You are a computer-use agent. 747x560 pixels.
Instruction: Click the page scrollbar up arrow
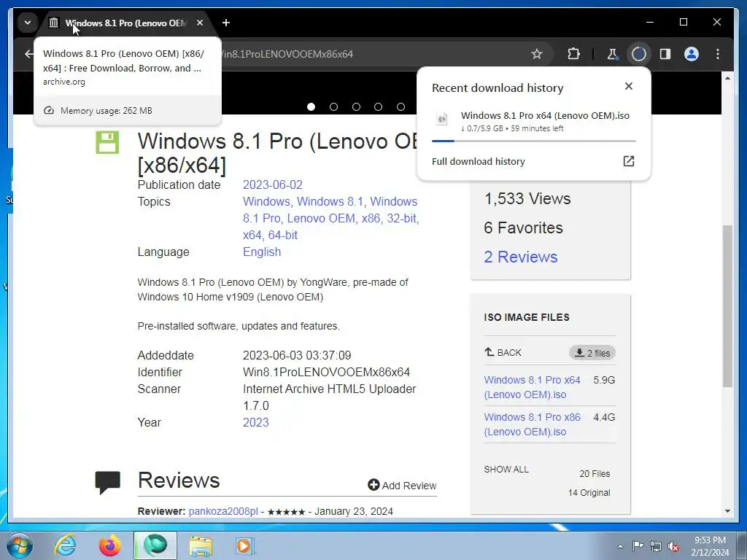(x=727, y=77)
